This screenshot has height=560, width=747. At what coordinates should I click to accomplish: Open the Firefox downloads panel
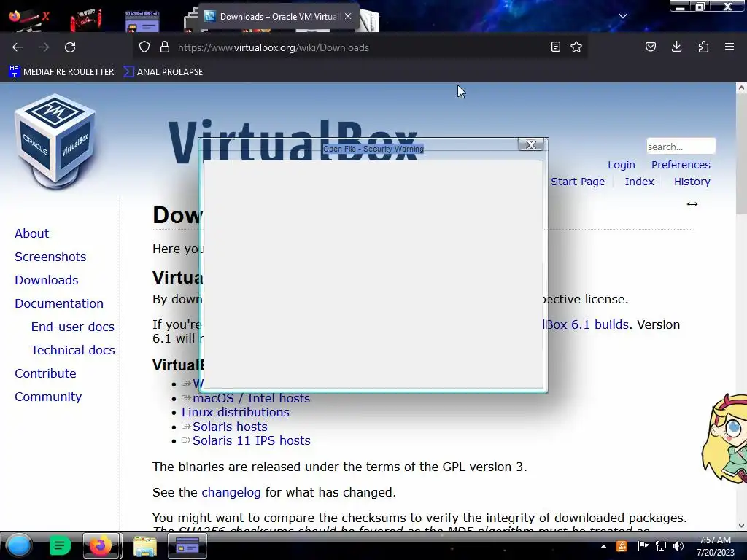click(x=676, y=47)
